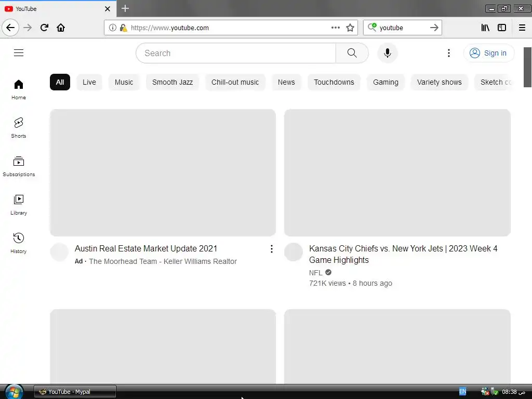Screen dimensions: 532x399
Task: Open more options for the Austin Real Estate ad
Action: pyautogui.click(x=271, y=249)
